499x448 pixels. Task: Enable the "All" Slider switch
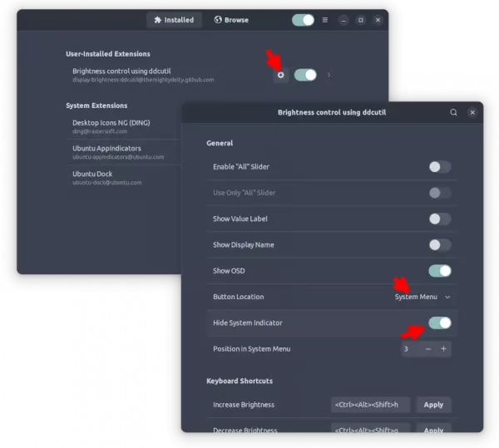click(440, 167)
